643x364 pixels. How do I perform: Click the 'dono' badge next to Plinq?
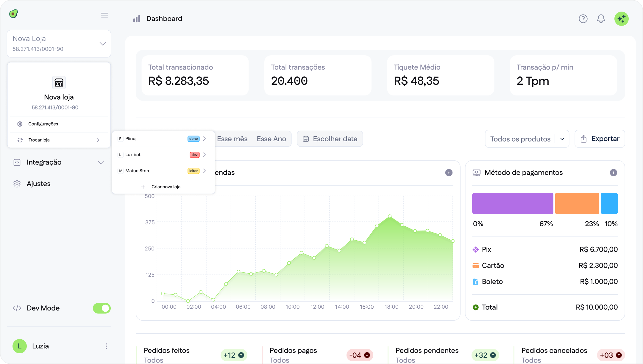click(194, 138)
